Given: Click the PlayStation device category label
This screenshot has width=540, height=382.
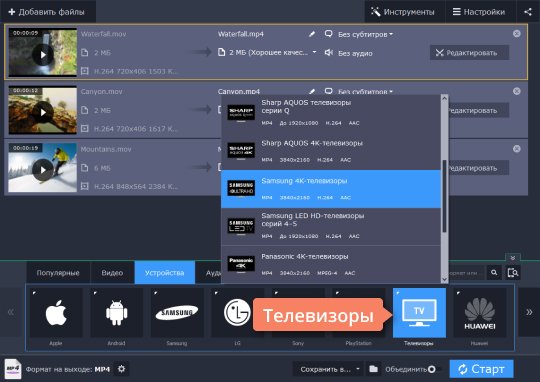Looking at the screenshot, I should pos(359,343).
